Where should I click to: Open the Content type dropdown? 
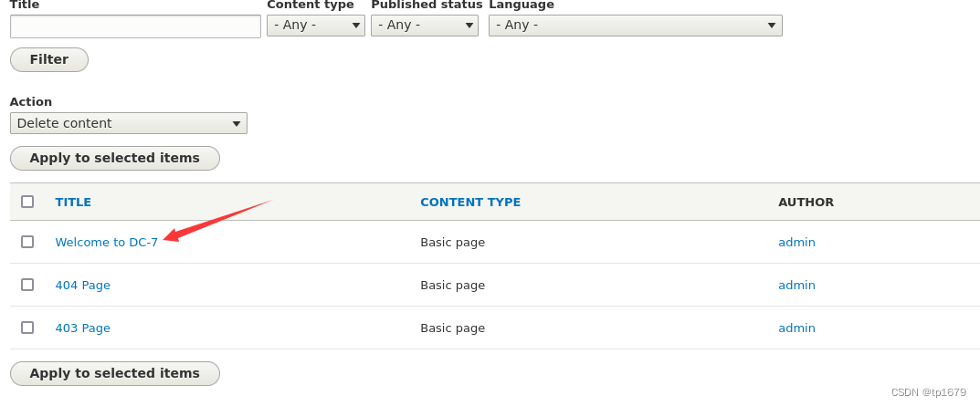(316, 26)
